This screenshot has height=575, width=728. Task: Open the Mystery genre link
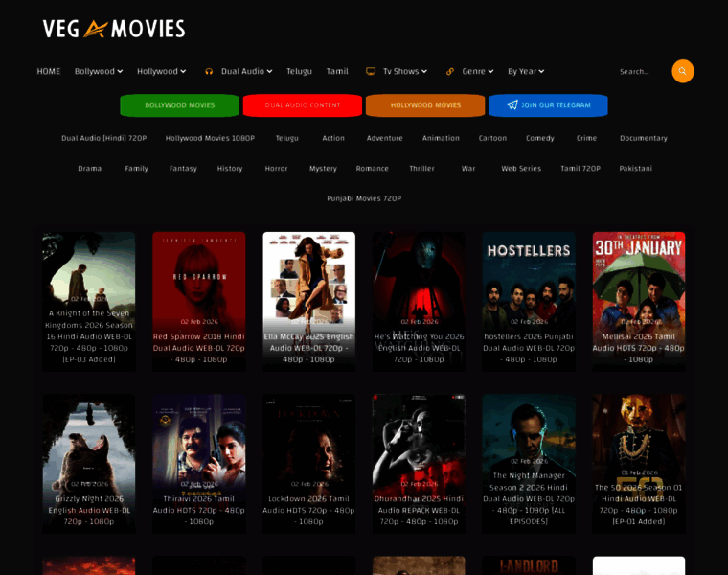click(323, 168)
